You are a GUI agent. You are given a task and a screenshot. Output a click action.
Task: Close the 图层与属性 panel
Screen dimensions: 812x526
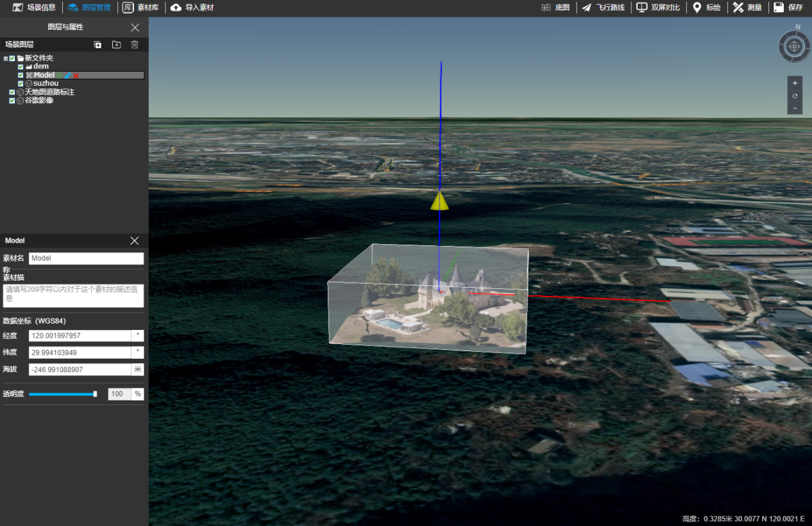[135, 28]
